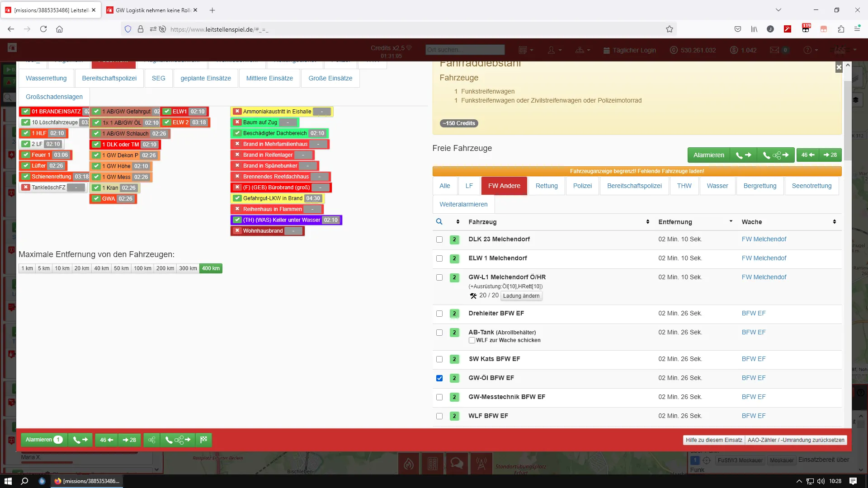Open the FW Melchendof station link for ELW 1
The height and width of the screenshot is (488, 868).
pyautogui.click(x=764, y=258)
